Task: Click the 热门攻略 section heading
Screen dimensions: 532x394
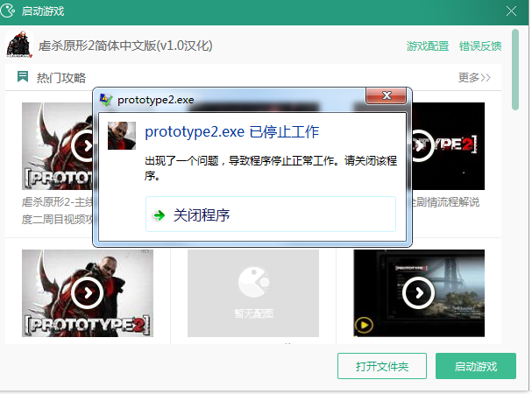Action: click(61, 78)
